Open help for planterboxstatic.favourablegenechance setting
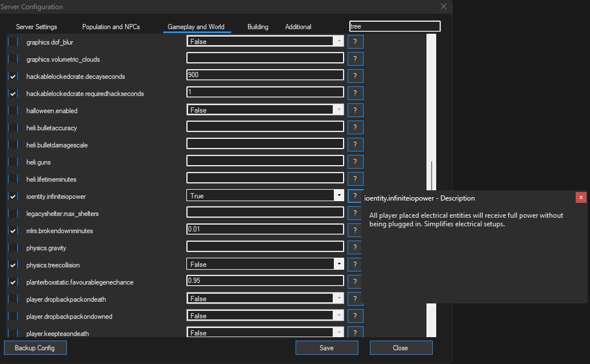The width and height of the screenshot is (590, 364). [355, 281]
